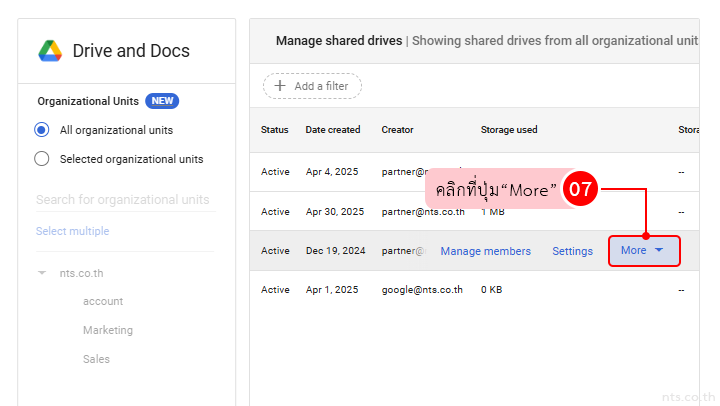This screenshot has width=720, height=406.
Task: Click the Creator column header
Action: coord(397,130)
